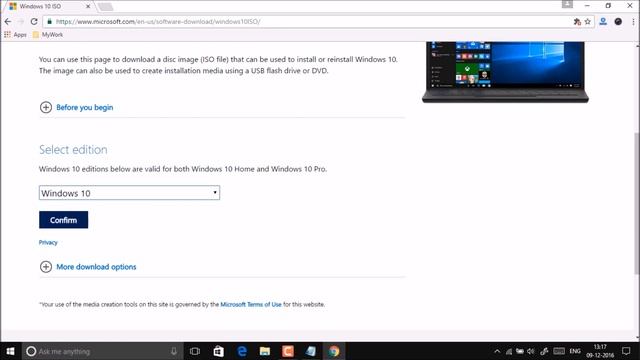This screenshot has width=640, height=360.
Task: Open File Explorer from taskbar
Action: pyautogui.click(x=264, y=351)
